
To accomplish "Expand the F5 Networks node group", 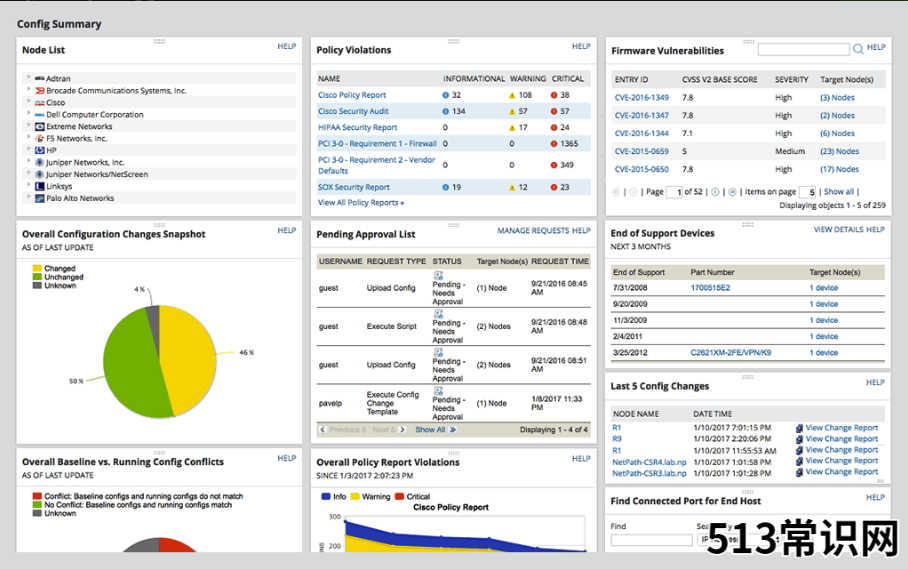I will pos(28,137).
